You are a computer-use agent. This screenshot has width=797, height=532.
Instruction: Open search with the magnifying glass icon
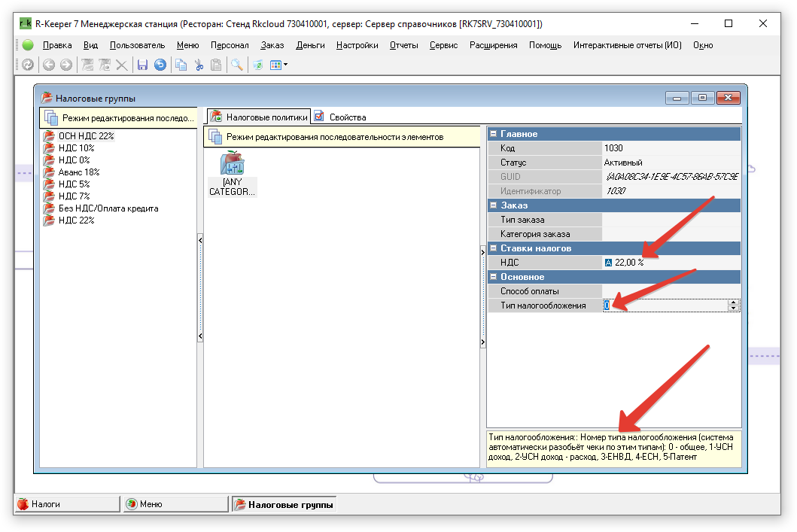[x=237, y=65]
